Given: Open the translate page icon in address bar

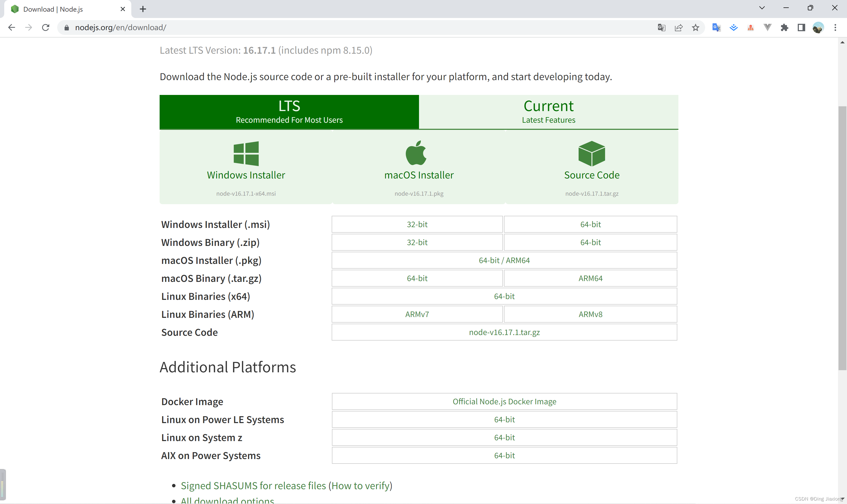Looking at the screenshot, I should pyautogui.click(x=661, y=28).
